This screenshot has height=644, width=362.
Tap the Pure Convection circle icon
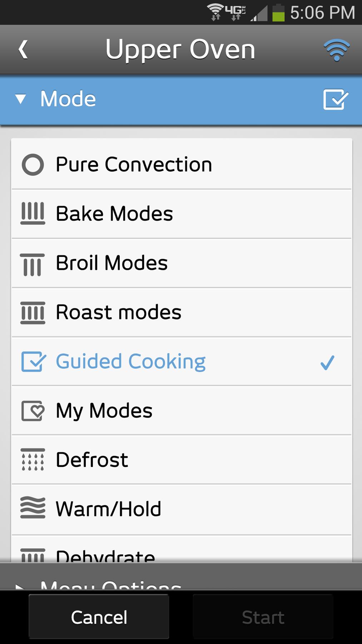point(33,165)
